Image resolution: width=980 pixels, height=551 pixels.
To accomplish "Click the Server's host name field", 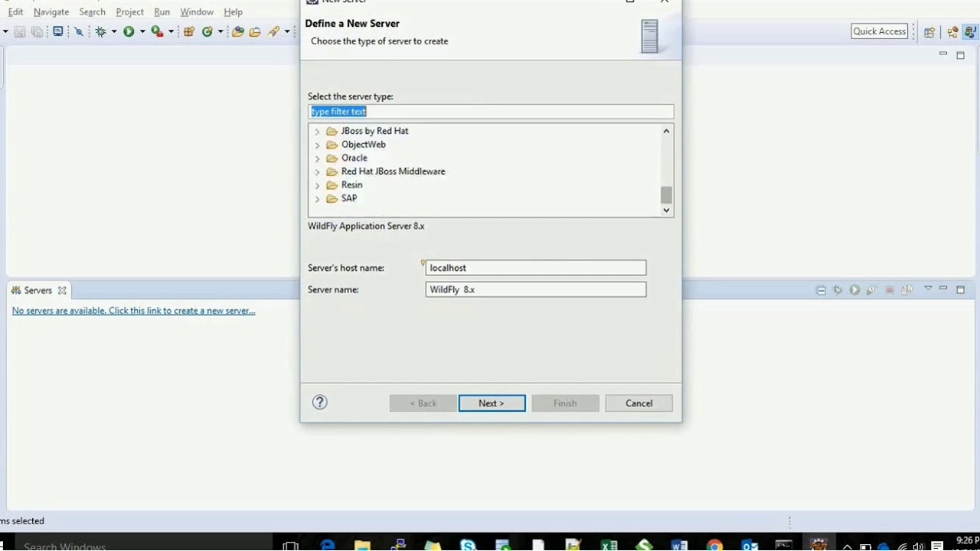I will [x=536, y=268].
